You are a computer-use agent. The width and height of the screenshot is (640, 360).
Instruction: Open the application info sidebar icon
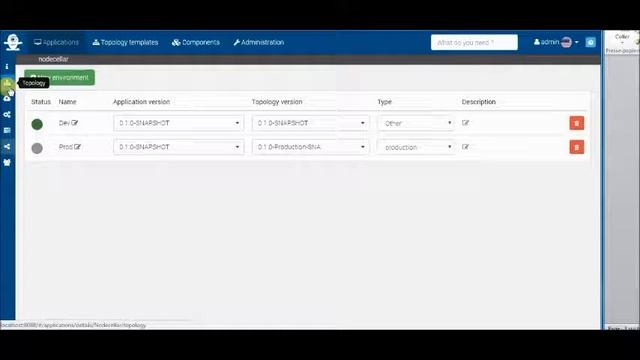[x=7, y=67]
